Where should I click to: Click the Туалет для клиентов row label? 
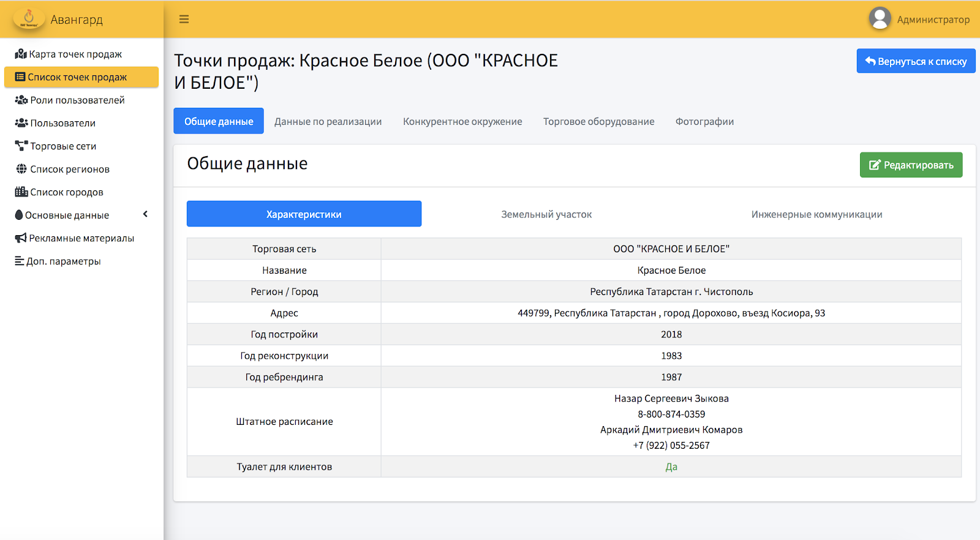[284, 467]
